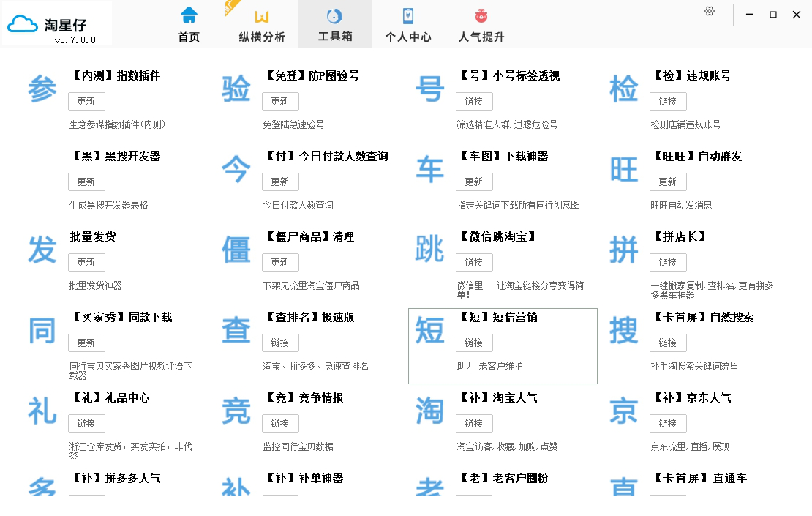Viewport: 812px width, 516px height.
Task: Update 【旺旺】自动群发 tool
Action: (668, 182)
